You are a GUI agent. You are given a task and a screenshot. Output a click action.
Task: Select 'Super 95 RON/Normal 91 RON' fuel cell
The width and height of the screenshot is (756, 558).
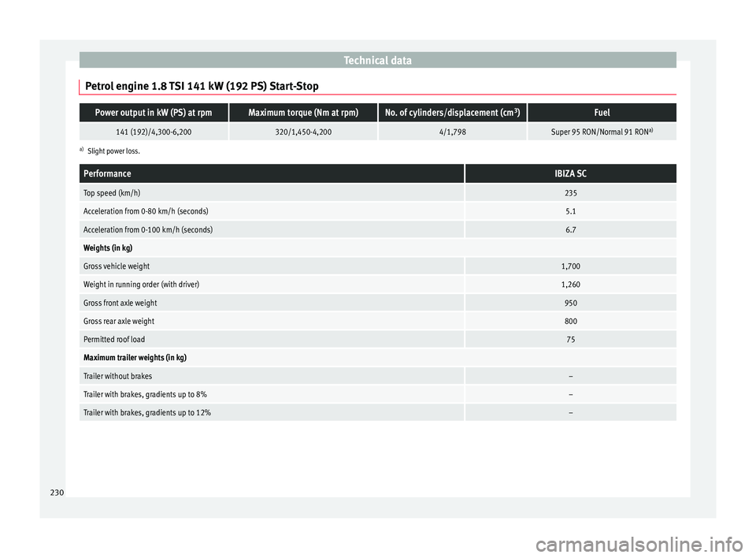602,132
